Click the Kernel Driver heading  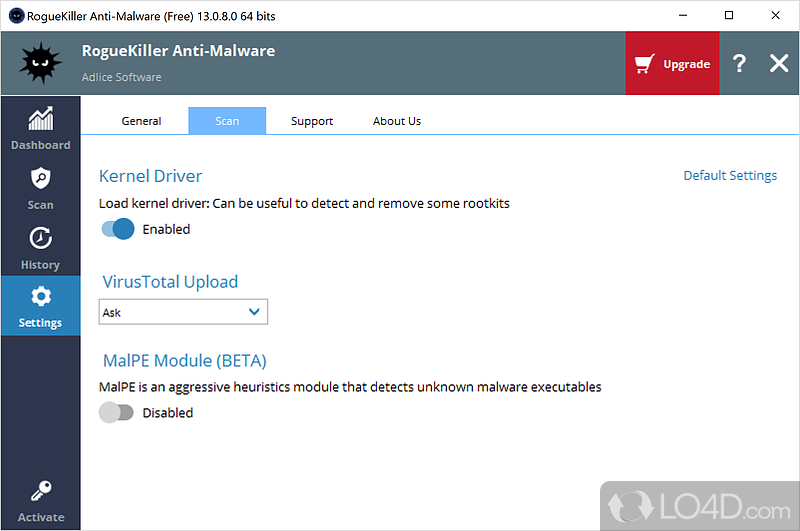(x=151, y=176)
